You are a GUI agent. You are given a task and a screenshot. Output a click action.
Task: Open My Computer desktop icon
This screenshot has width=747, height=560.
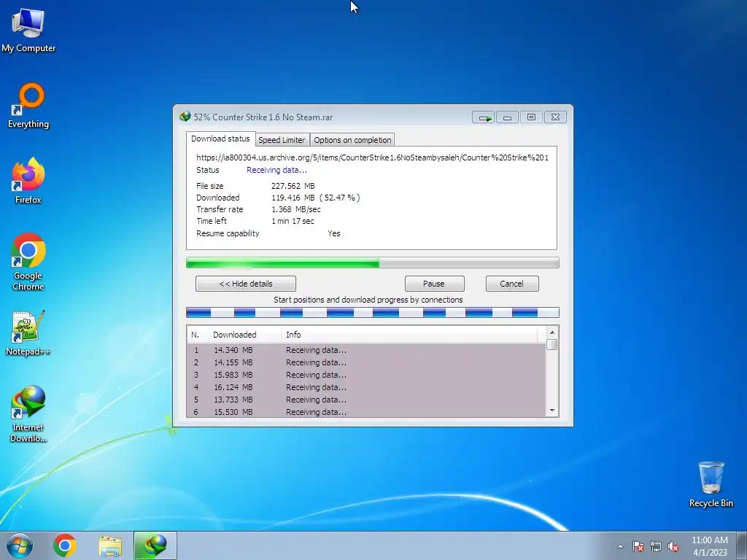[x=28, y=31]
